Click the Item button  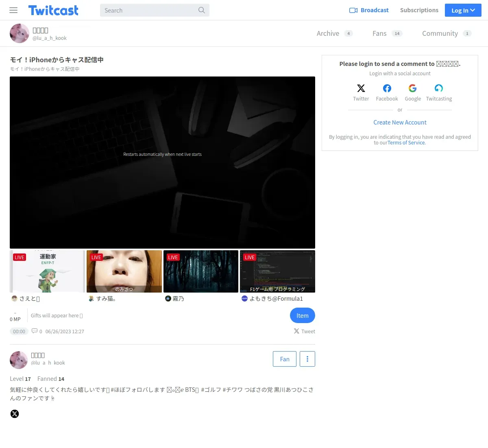click(x=303, y=315)
